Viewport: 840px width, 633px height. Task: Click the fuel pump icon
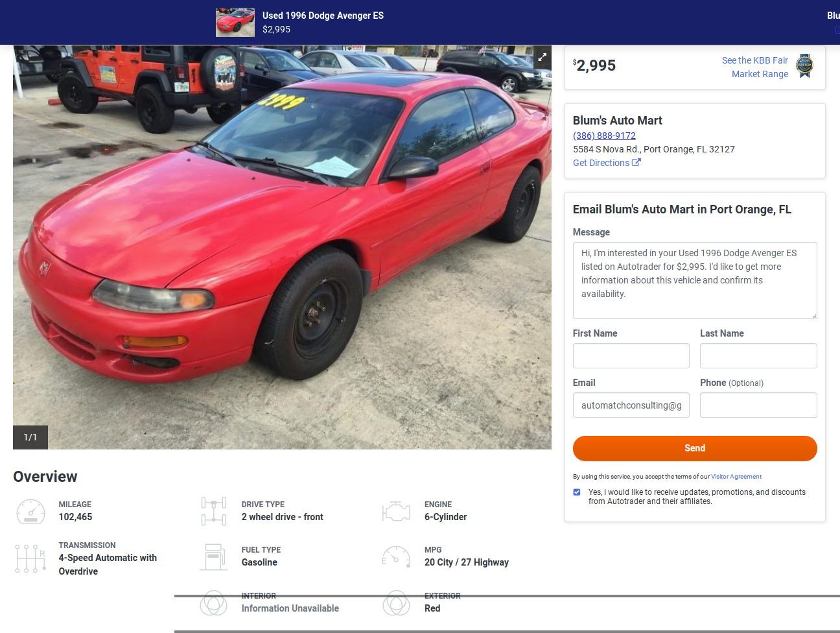point(213,557)
